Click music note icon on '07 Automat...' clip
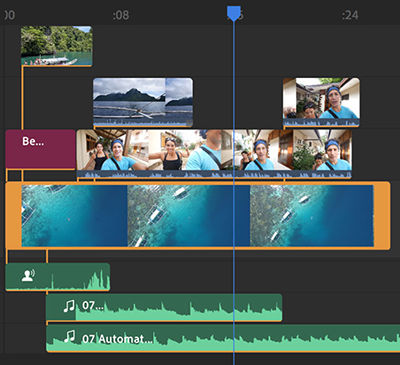The image size is (400, 365). tap(69, 337)
